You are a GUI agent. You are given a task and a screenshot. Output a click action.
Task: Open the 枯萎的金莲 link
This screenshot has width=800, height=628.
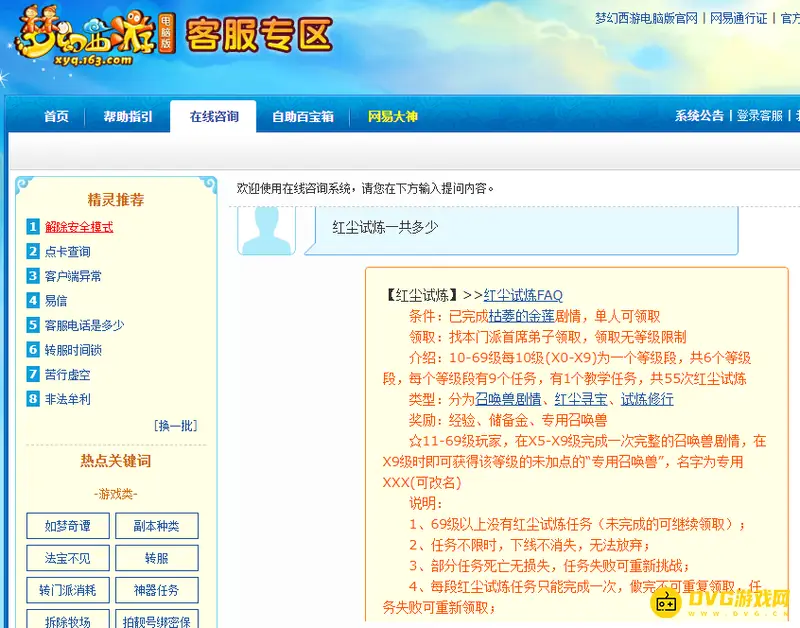coord(521,316)
